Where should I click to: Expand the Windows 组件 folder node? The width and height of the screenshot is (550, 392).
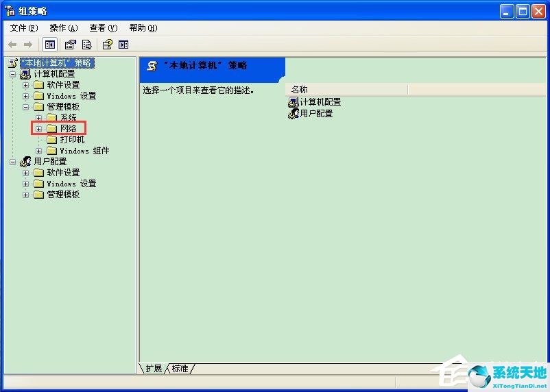tap(38, 151)
